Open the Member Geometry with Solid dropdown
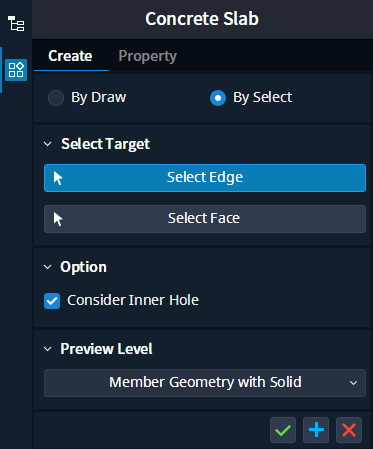The image size is (373, 449). click(x=205, y=383)
